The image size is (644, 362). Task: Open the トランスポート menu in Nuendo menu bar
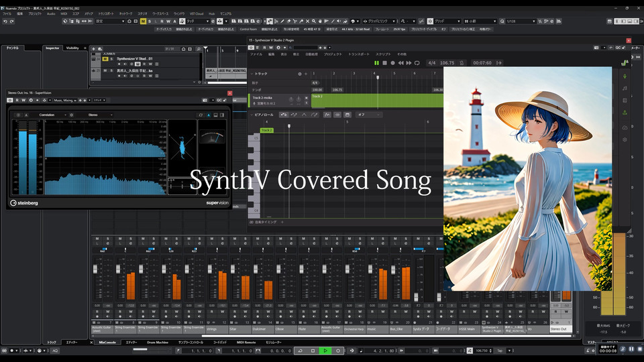106,13
